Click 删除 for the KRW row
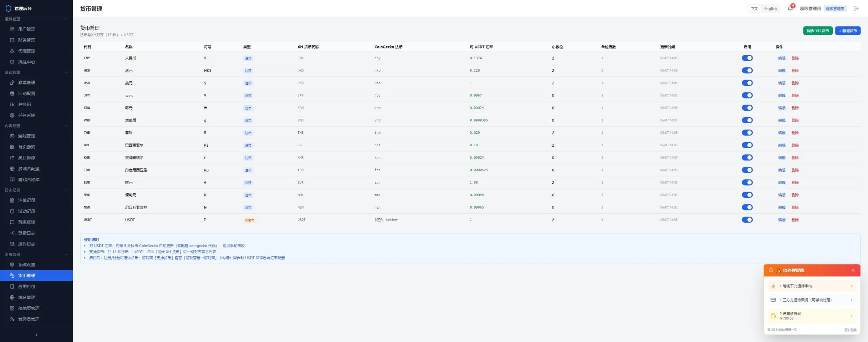The image size is (868, 342). click(795, 108)
